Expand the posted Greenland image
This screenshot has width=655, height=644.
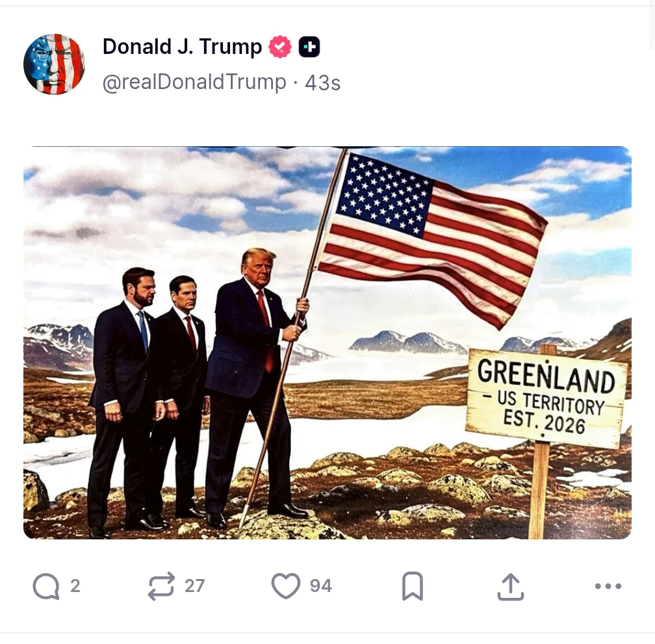pos(327,343)
